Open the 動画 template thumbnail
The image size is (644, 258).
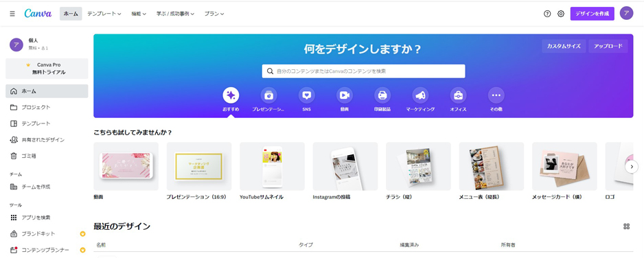pyautogui.click(x=126, y=166)
